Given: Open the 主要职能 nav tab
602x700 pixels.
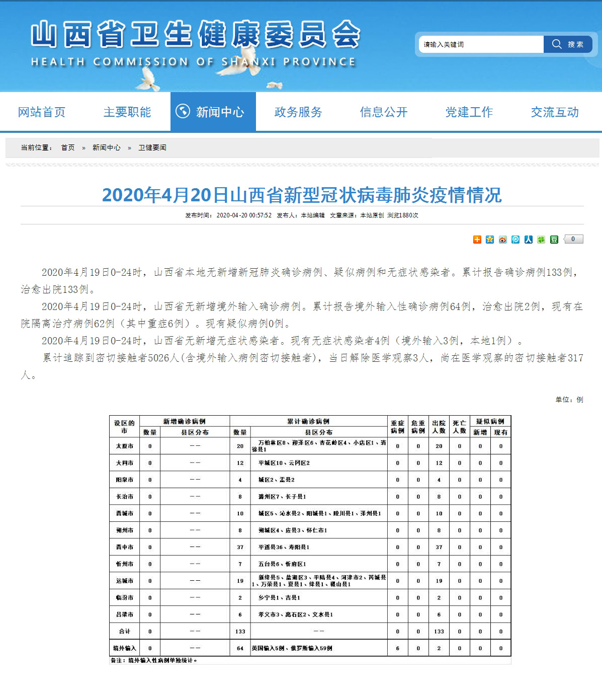Looking at the screenshot, I should coord(127,112).
